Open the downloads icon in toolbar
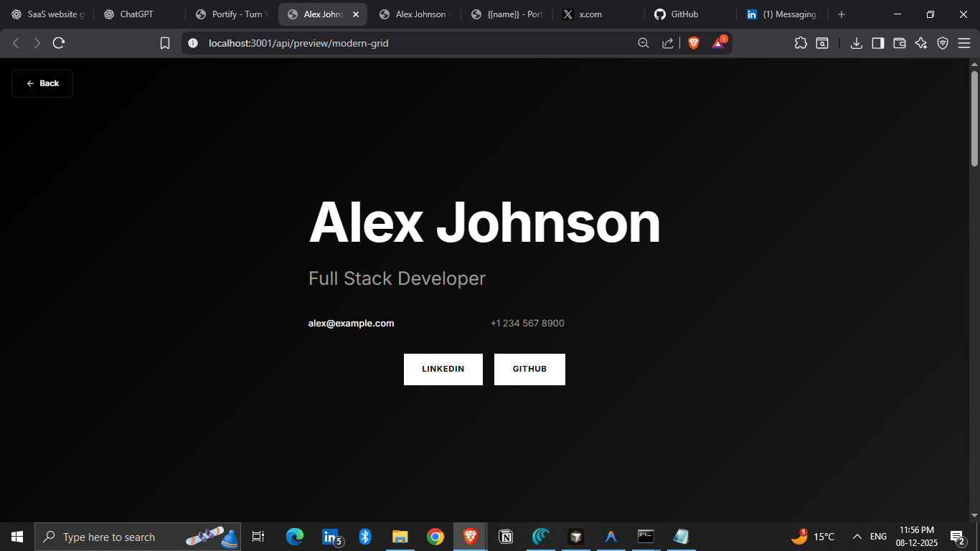The width and height of the screenshot is (980, 551). pyautogui.click(x=856, y=43)
